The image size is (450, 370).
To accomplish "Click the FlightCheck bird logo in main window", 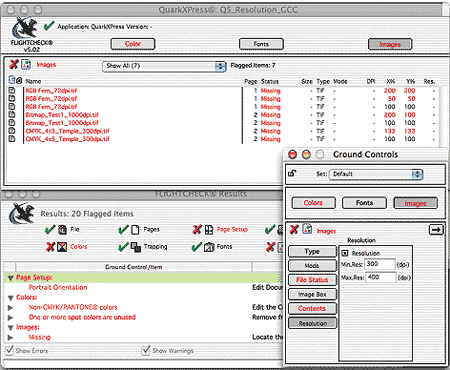I will (24, 28).
